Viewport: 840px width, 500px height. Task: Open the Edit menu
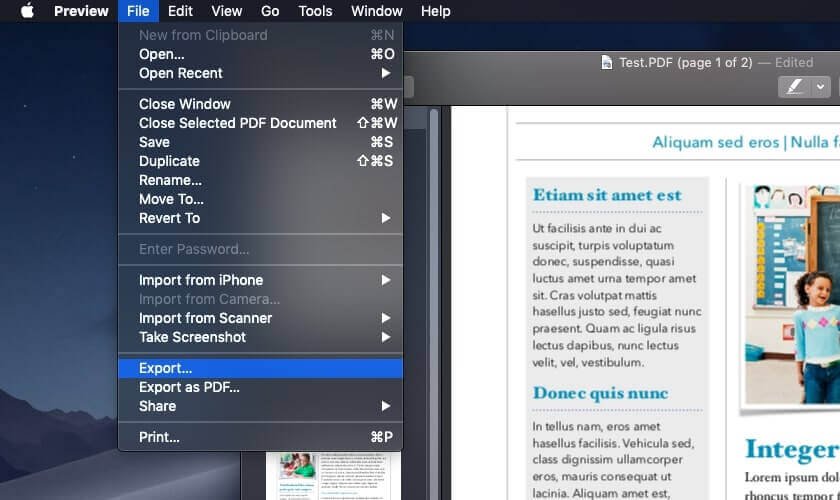point(180,11)
